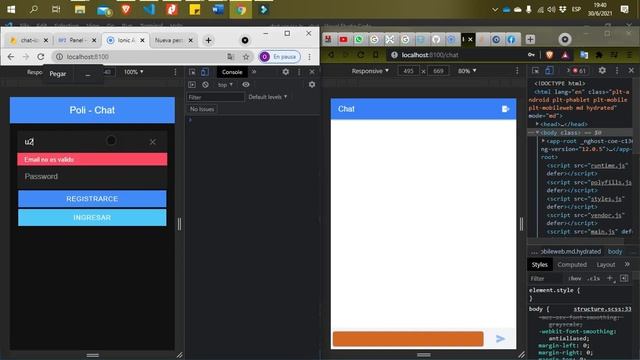Viewport: 640px width, 360px height.
Task: Toggle live expression eye icon in console
Action: tap(246, 84)
